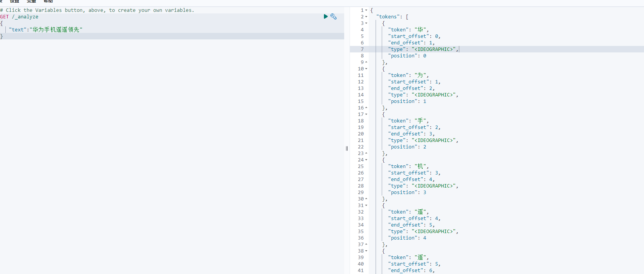
Task: Fold the block ending at line 30
Action: (366, 199)
